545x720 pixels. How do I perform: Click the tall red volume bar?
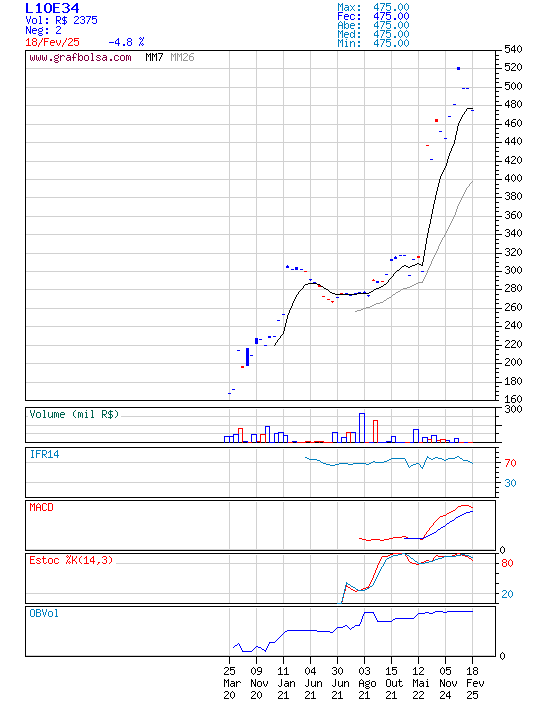click(375, 431)
